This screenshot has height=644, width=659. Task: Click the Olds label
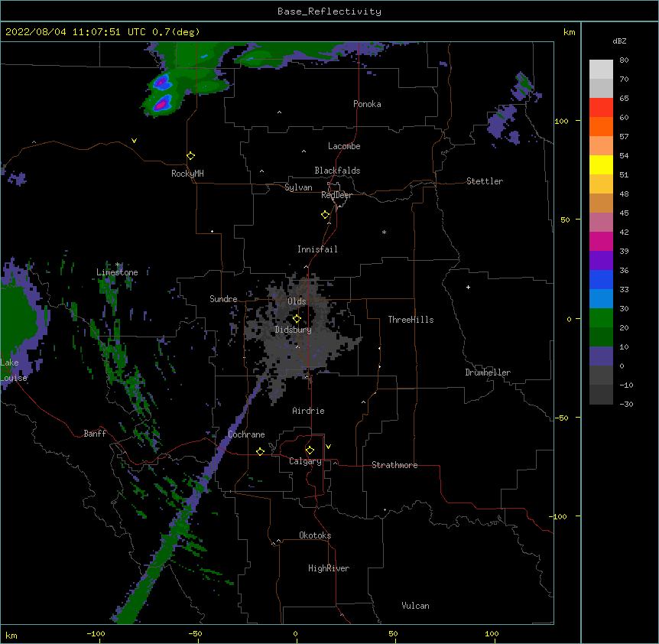[297, 301]
